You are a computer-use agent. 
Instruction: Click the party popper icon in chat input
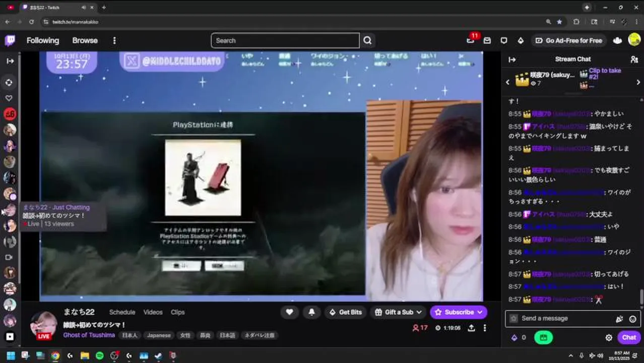(x=619, y=319)
